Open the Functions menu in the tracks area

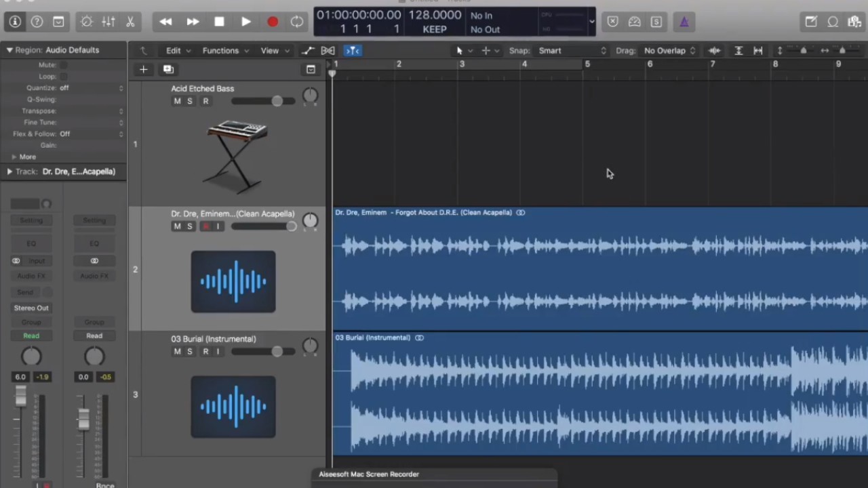220,50
